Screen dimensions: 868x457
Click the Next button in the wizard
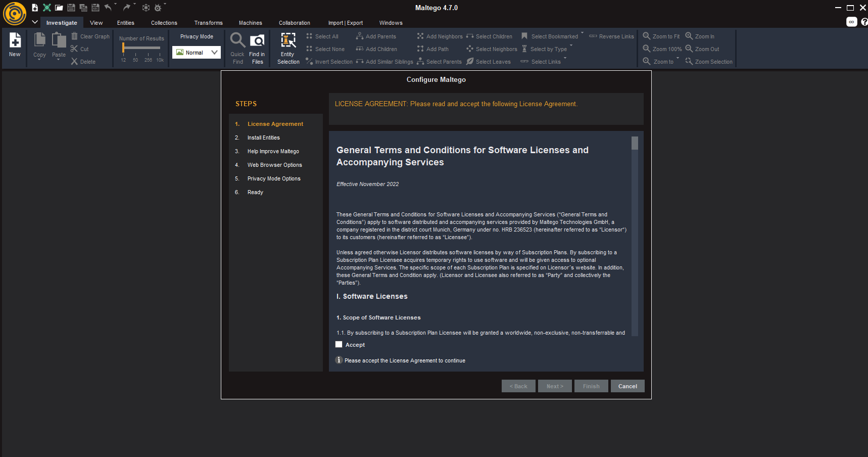pyautogui.click(x=555, y=386)
